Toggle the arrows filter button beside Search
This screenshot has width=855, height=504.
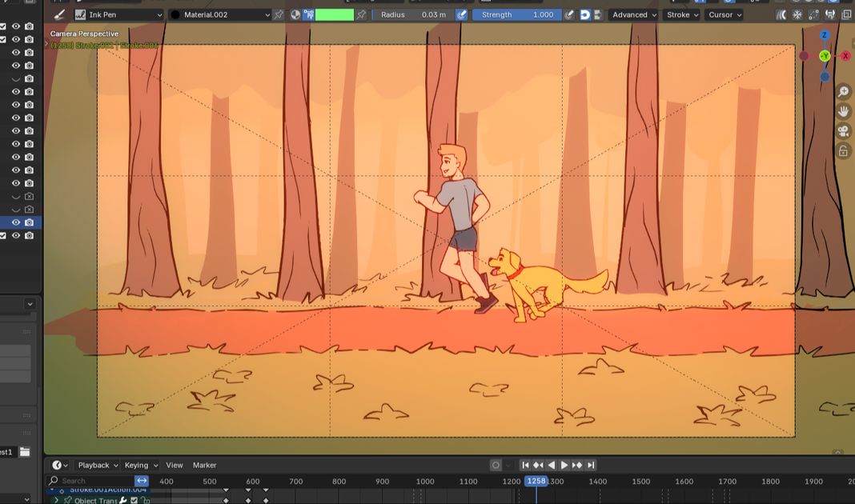tap(142, 481)
